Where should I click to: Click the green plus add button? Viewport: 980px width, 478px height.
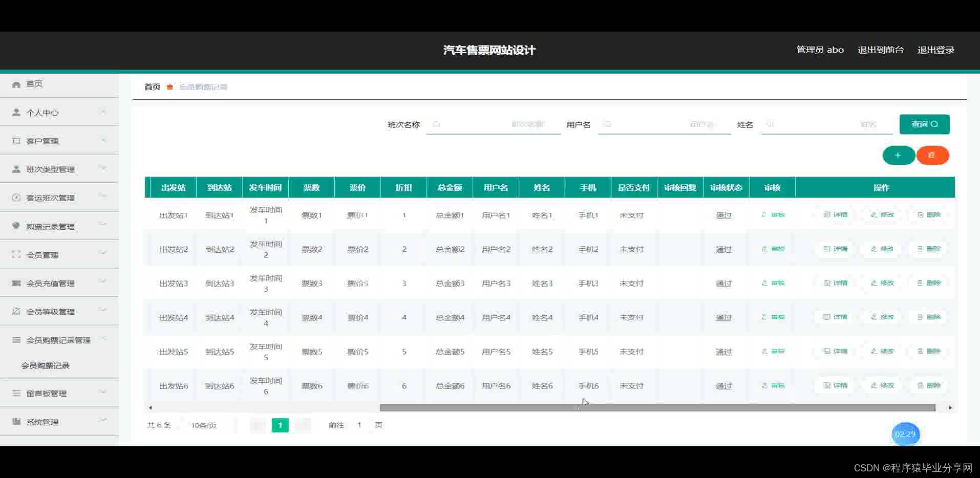pos(899,155)
